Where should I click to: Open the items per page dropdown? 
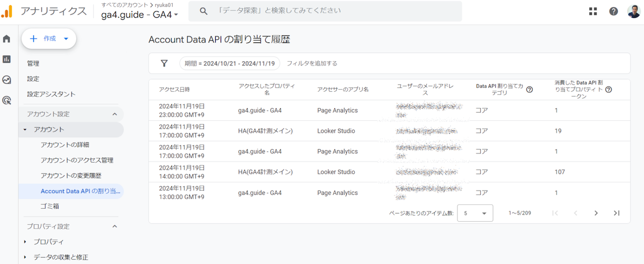(475, 213)
